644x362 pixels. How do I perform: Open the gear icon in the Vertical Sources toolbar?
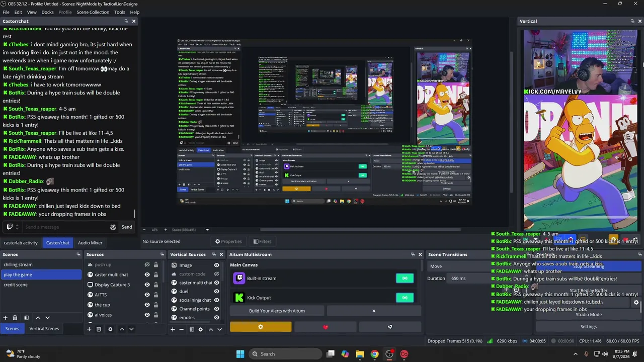[200, 329]
